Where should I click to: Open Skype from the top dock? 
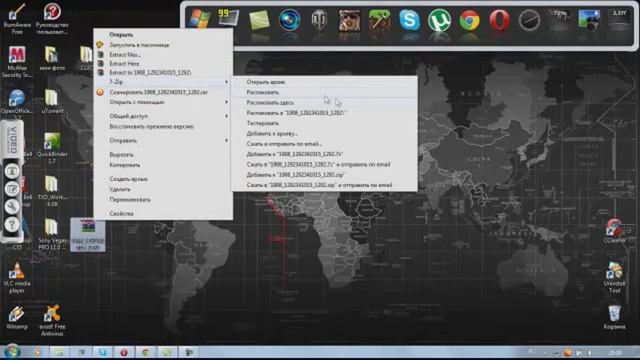point(409,20)
